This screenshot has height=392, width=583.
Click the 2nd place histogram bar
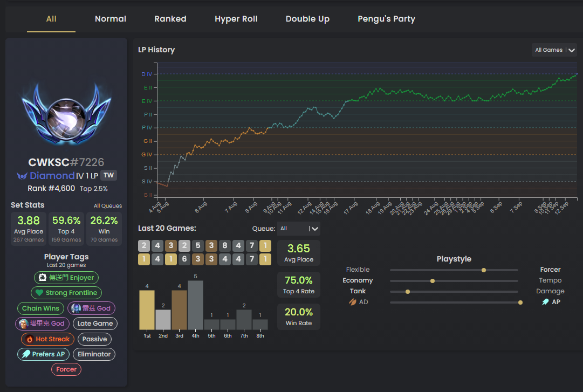163,320
